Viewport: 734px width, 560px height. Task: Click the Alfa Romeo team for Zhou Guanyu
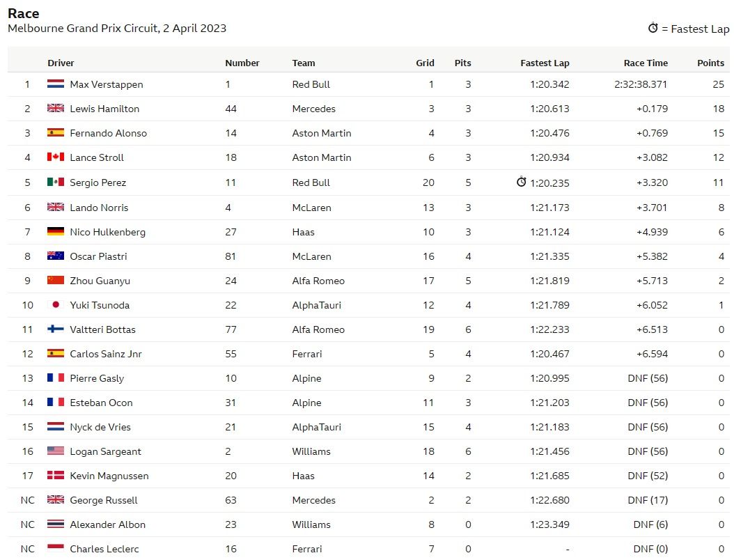coord(318,281)
